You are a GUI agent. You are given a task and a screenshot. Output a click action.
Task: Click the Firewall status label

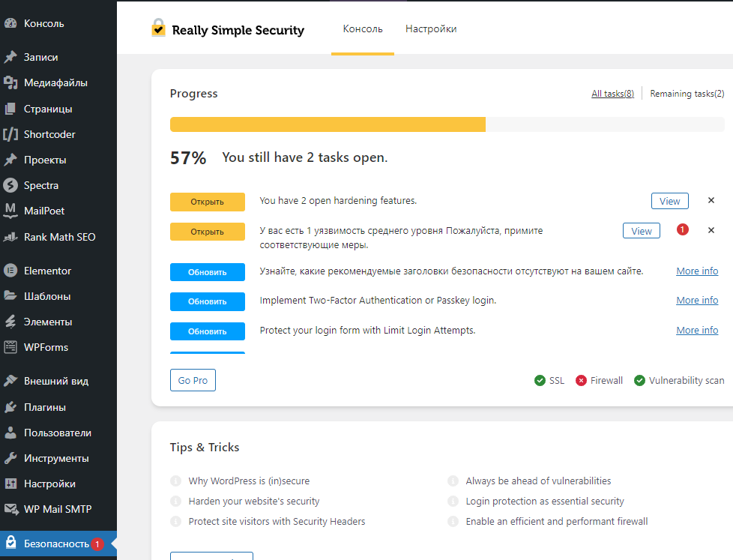click(x=606, y=381)
